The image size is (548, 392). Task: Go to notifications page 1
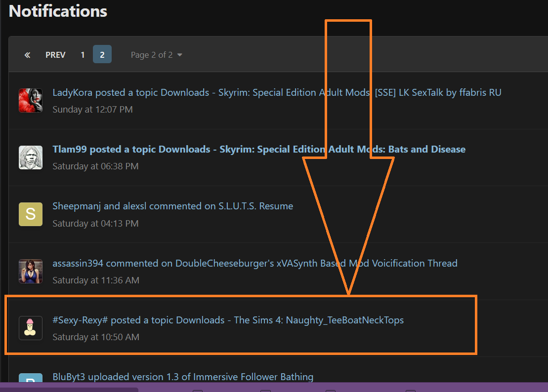click(83, 55)
